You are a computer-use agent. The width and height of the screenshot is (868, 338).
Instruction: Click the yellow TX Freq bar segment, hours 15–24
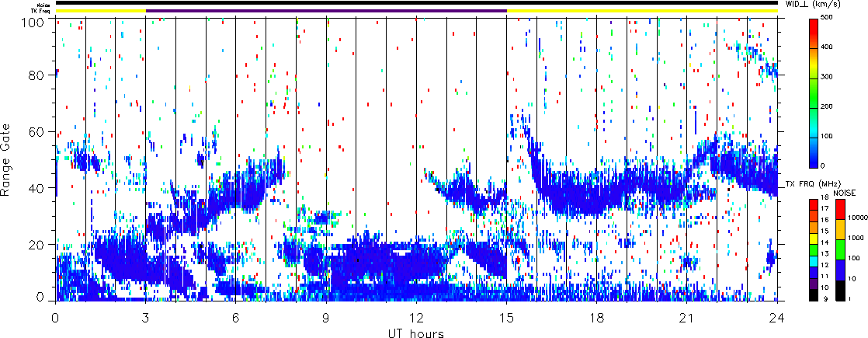click(642, 11)
